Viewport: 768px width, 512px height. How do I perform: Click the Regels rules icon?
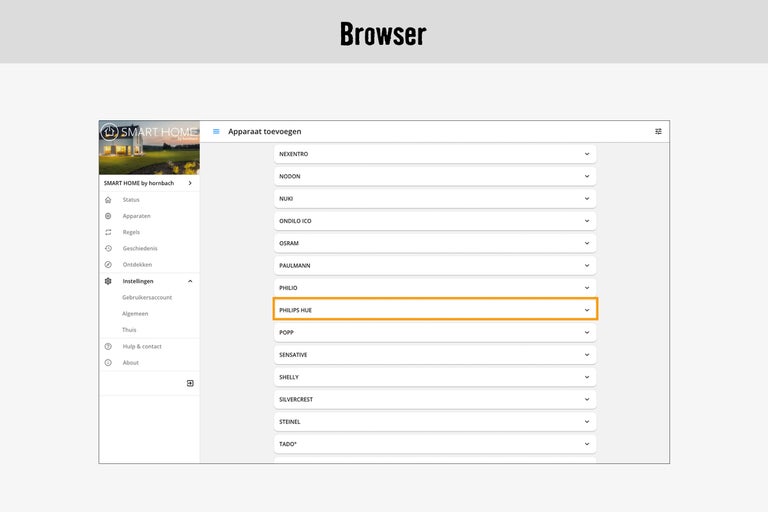108,232
